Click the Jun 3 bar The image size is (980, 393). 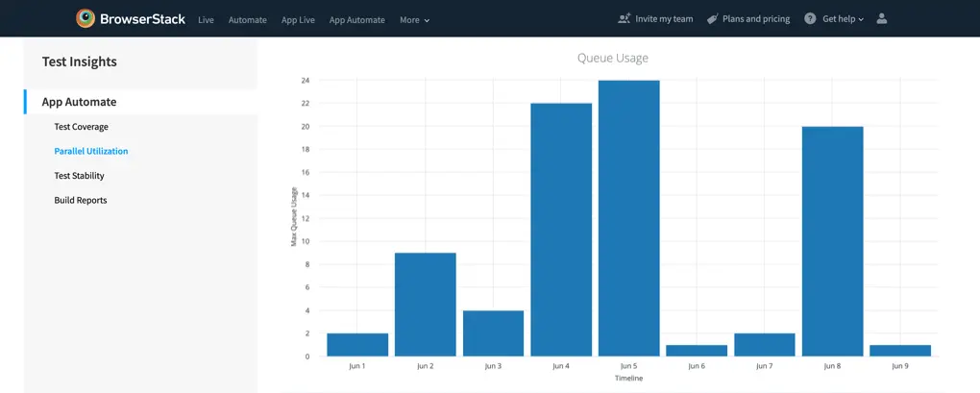493,333
